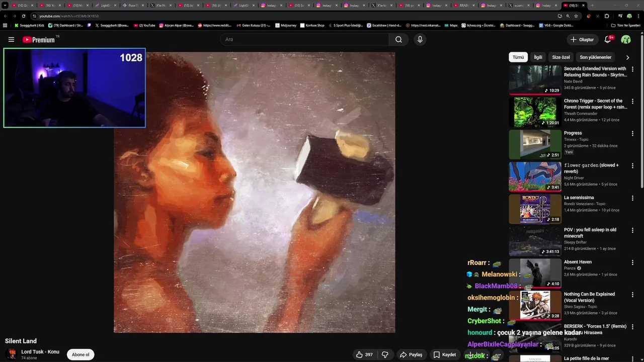Play the Progress video thumbnail
Image resolution: width=644 pixels, height=362 pixels.
click(535, 144)
